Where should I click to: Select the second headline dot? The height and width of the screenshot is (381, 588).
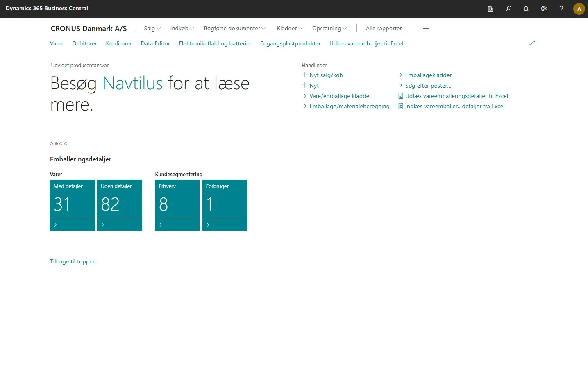click(56, 144)
